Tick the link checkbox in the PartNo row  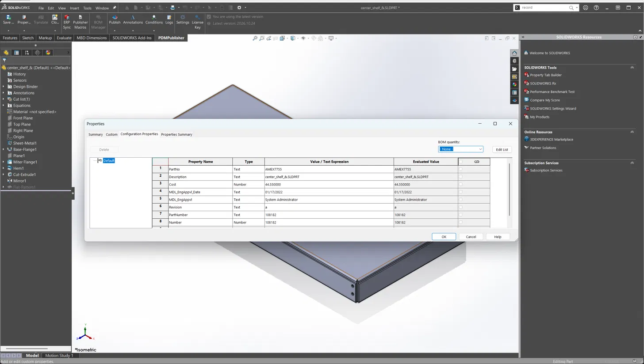(x=460, y=169)
